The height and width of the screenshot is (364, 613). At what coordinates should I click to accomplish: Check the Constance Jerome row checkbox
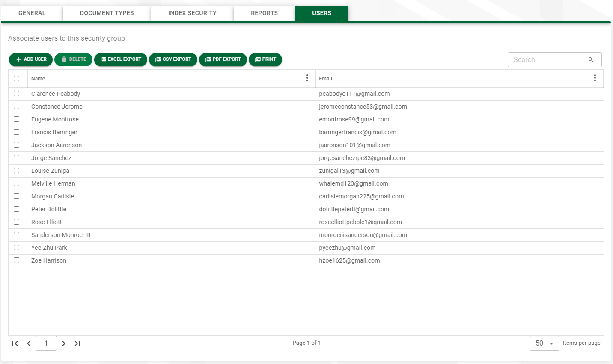17,106
